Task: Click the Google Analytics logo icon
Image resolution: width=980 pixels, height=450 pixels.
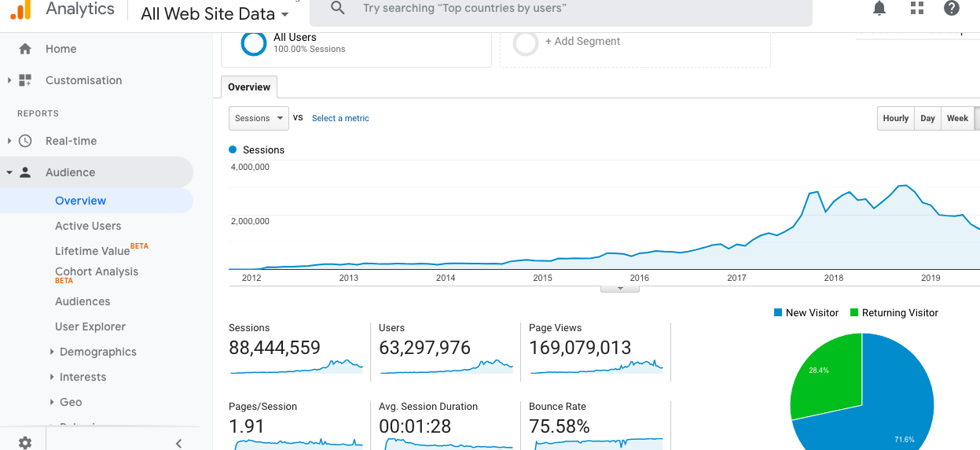Action: click(x=21, y=9)
